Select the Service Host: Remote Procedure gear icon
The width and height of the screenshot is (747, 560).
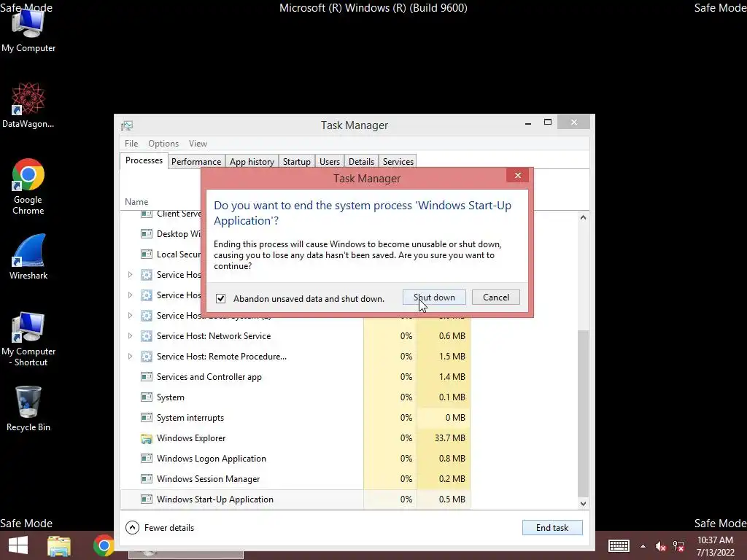click(146, 357)
